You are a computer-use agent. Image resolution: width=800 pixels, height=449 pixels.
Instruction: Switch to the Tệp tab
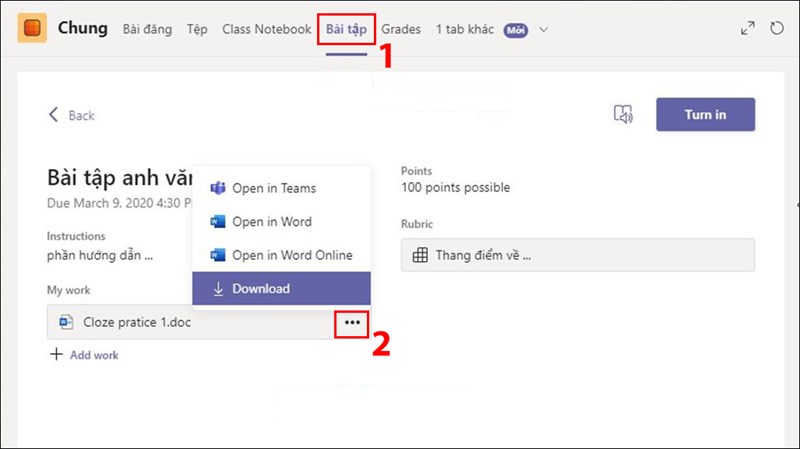click(x=197, y=29)
